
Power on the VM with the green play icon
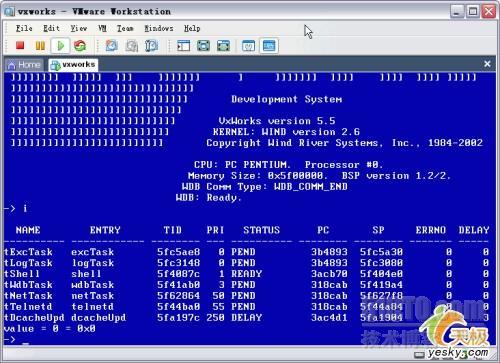(60, 45)
